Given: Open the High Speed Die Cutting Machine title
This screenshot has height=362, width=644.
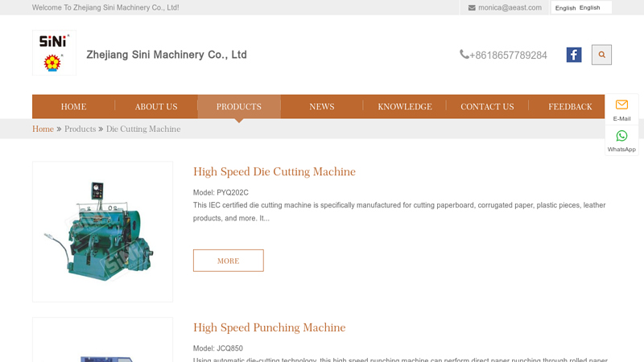Looking at the screenshot, I should pos(275,171).
